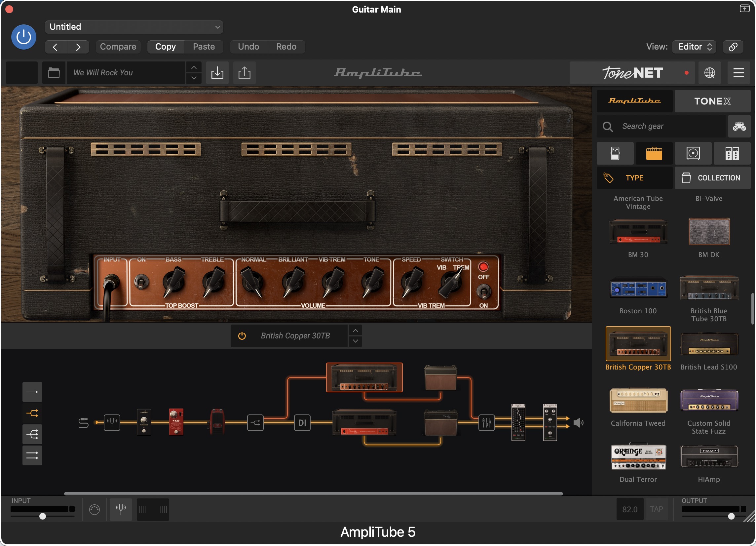Open the preset browser folder icon
The width and height of the screenshot is (756, 546).
click(x=54, y=73)
